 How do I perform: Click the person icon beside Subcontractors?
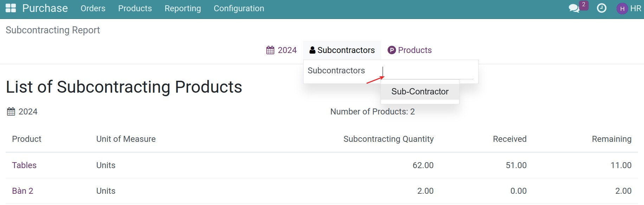click(x=312, y=50)
